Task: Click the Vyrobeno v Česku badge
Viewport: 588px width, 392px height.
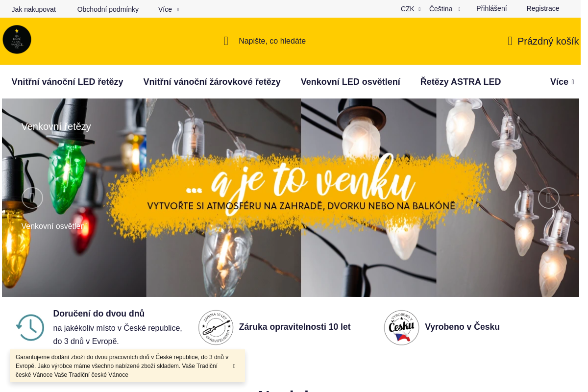Action: [401, 327]
